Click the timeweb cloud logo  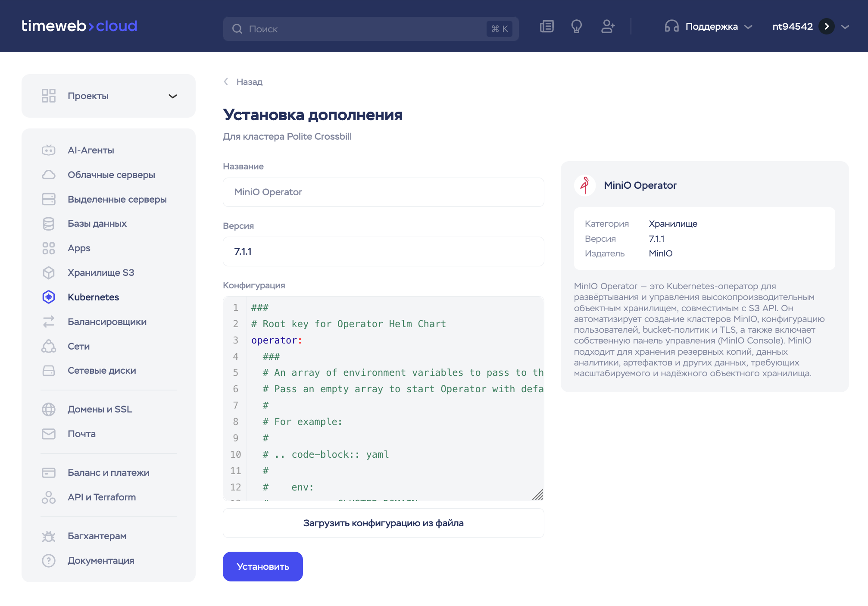click(x=79, y=26)
